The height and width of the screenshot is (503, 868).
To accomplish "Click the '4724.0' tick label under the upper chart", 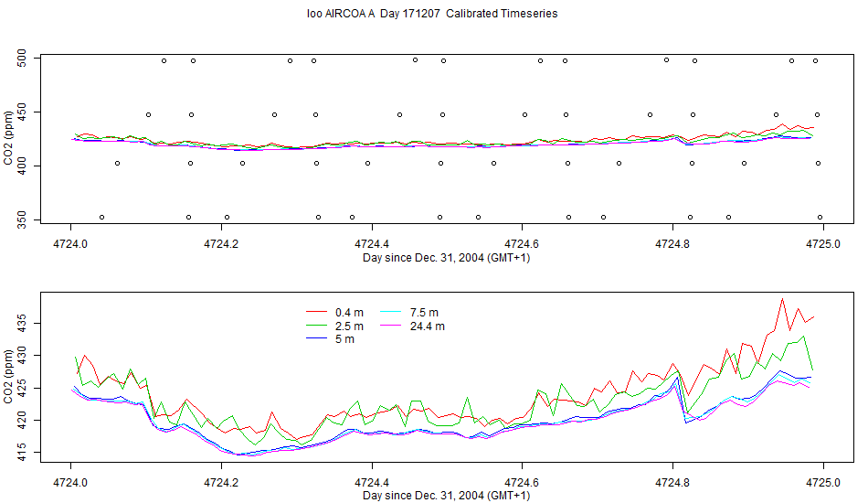I will tap(70, 244).
